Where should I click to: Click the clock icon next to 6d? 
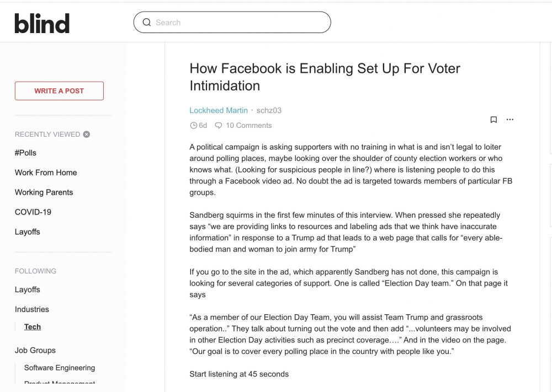pos(193,126)
